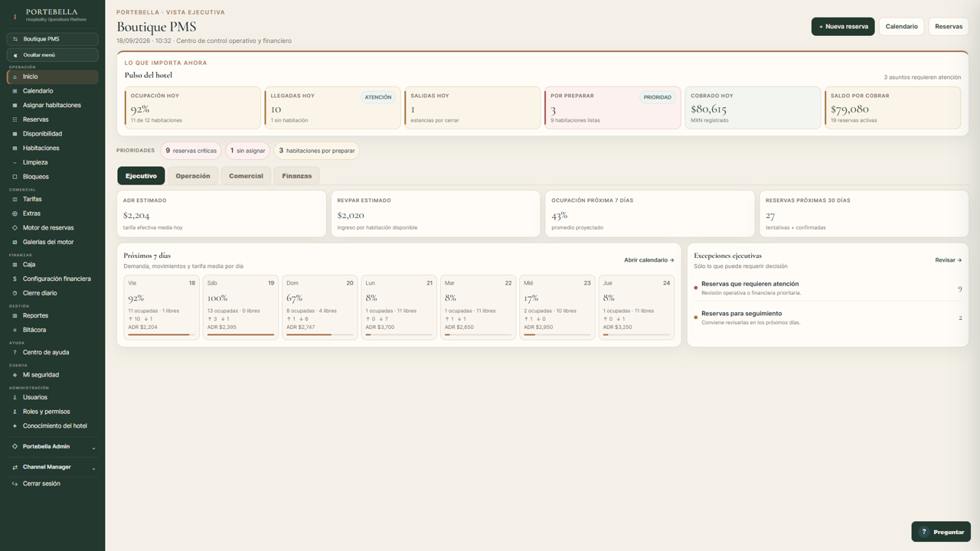Open Limpieza from its sidebar icon
The image size is (980, 551).
click(x=15, y=162)
